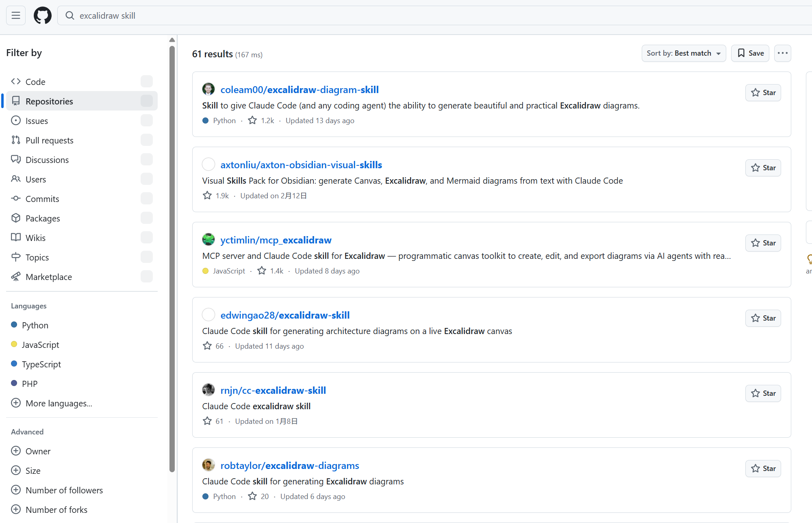This screenshot has width=812, height=523.
Task: Click the search magnifier icon
Action: [x=70, y=15]
